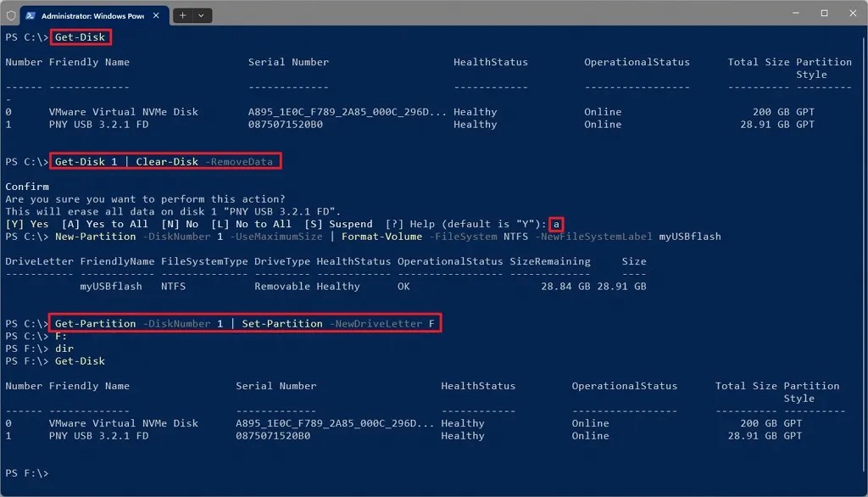Viewport: 868px width, 497px height.
Task: Click the first 'Get-Disk' command text
Action: tap(80, 37)
